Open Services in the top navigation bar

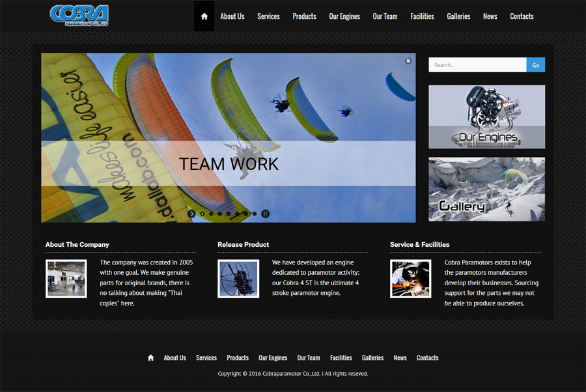[268, 16]
